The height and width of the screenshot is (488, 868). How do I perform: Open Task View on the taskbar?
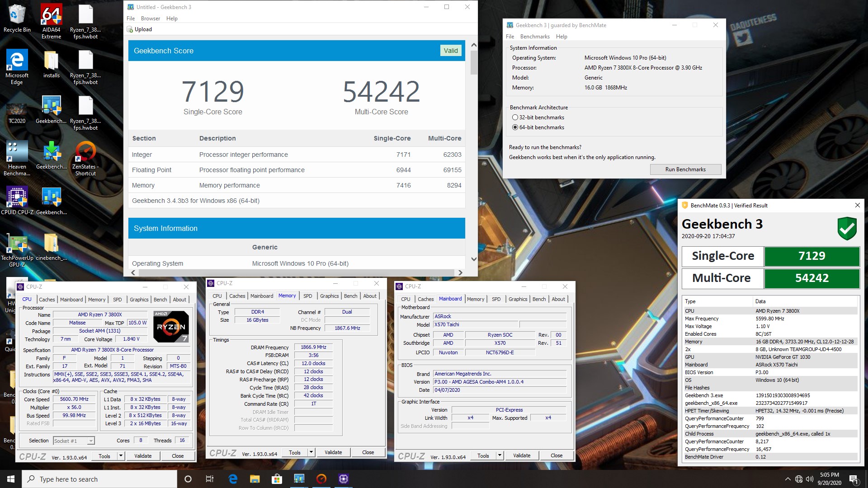[210, 479]
